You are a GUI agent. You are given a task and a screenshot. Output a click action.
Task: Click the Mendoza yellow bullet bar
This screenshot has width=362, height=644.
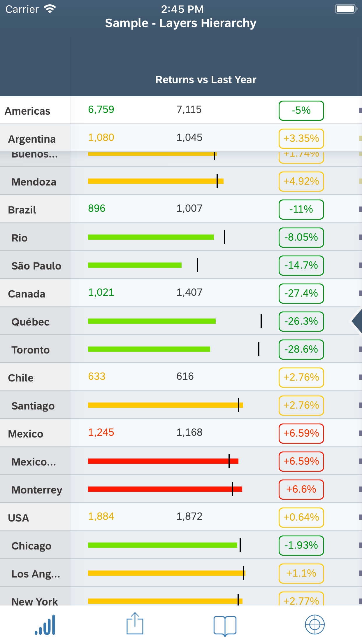tap(156, 181)
